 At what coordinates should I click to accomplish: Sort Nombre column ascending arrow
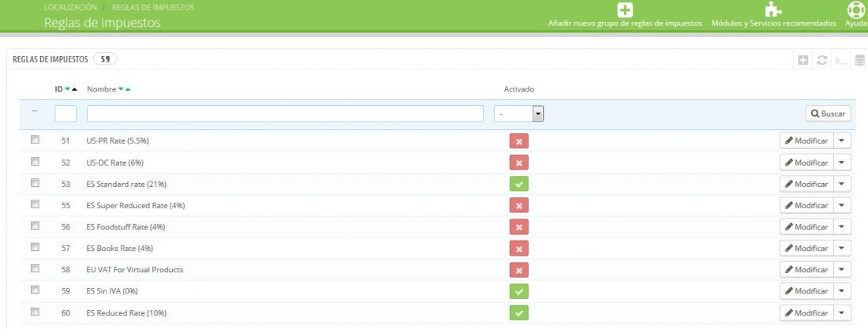click(128, 89)
